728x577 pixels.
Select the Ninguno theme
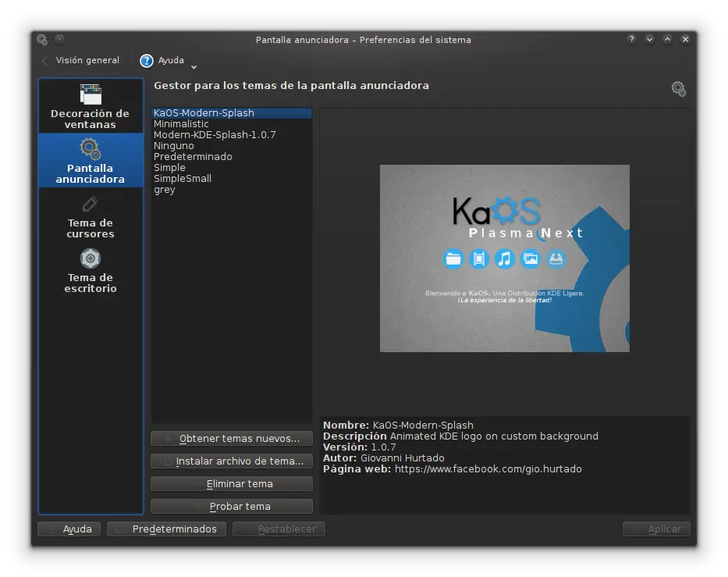click(231, 146)
